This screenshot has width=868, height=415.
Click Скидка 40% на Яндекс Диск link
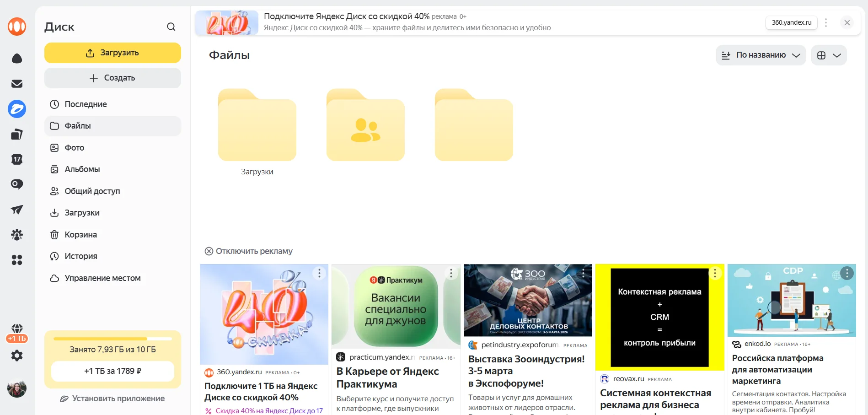coord(269,411)
